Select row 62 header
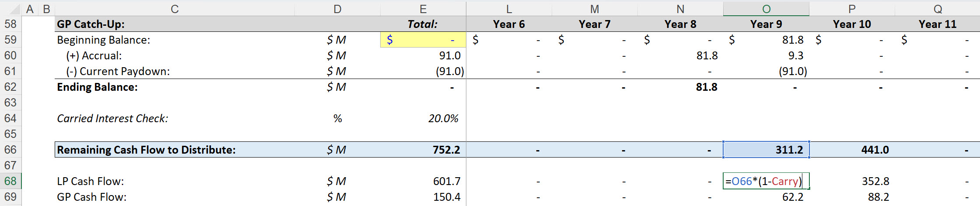This screenshot has height=206, width=980. [10, 87]
